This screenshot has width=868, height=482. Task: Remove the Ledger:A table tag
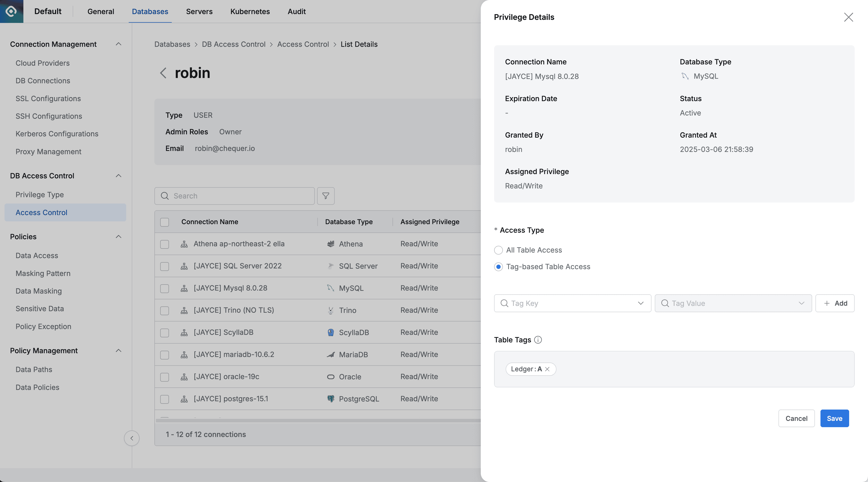pyautogui.click(x=547, y=369)
